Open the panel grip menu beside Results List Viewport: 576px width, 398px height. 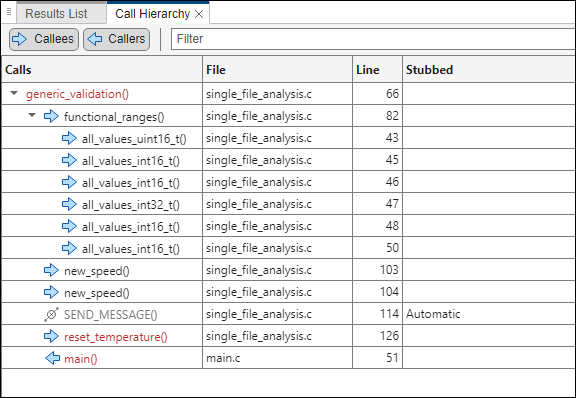(9, 12)
